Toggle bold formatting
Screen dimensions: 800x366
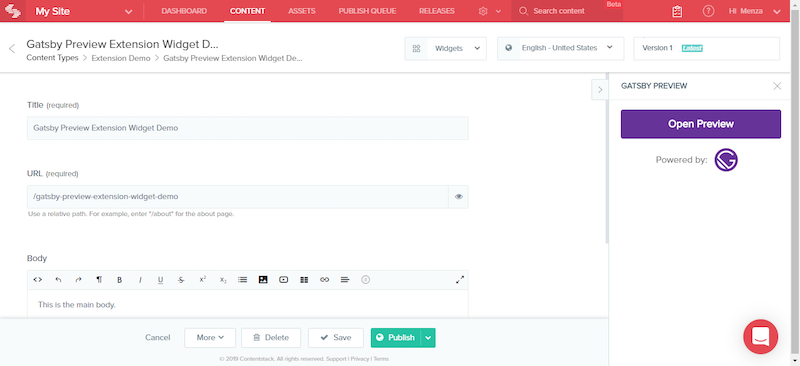click(x=119, y=280)
